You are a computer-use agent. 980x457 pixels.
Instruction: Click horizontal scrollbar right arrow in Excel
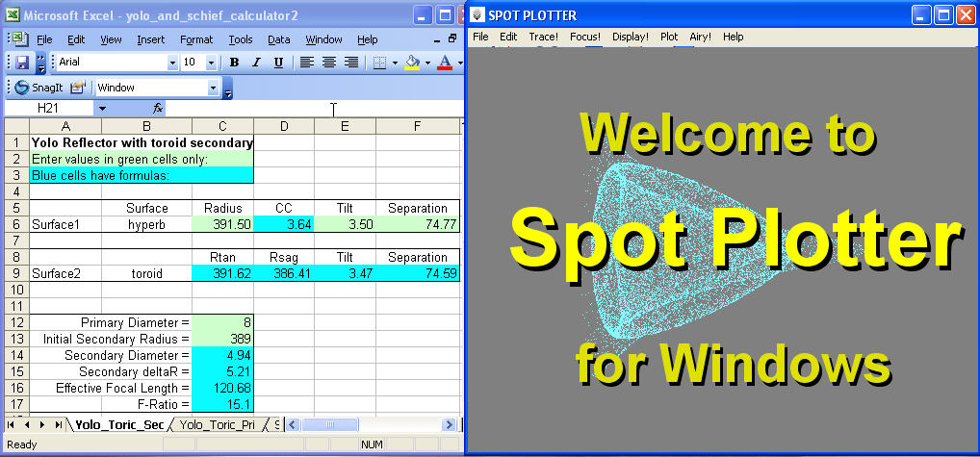click(x=449, y=425)
